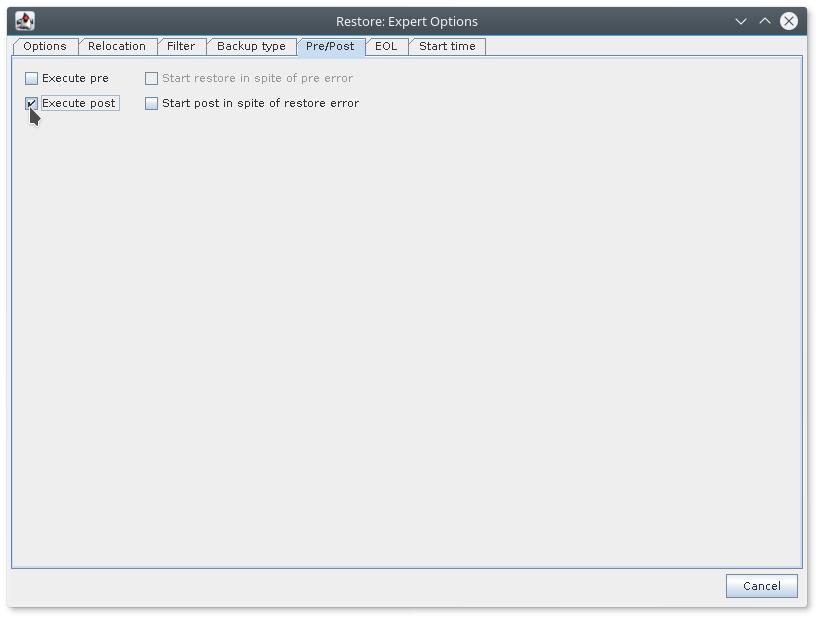Image resolution: width=820 pixels, height=620 pixels.
Task: Select the Pre/Post tab
Action: (x=331, y=46)
